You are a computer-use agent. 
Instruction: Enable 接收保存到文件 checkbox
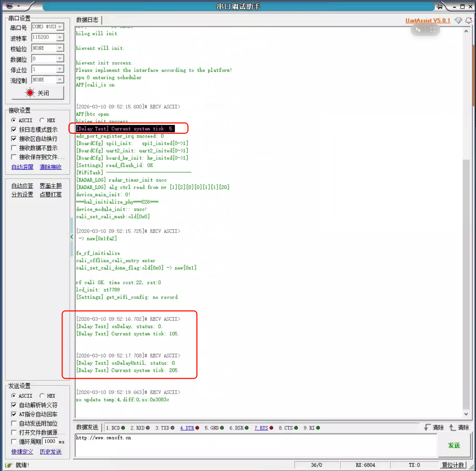(x=14, y=157)
